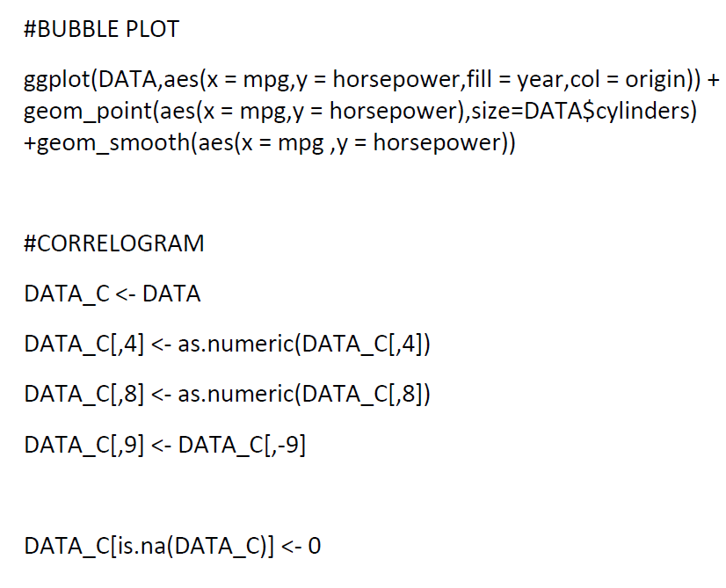Click the is.na(DATA_C) replacement line
Viewport: 726px width, 588px height.
click(172, 546)
